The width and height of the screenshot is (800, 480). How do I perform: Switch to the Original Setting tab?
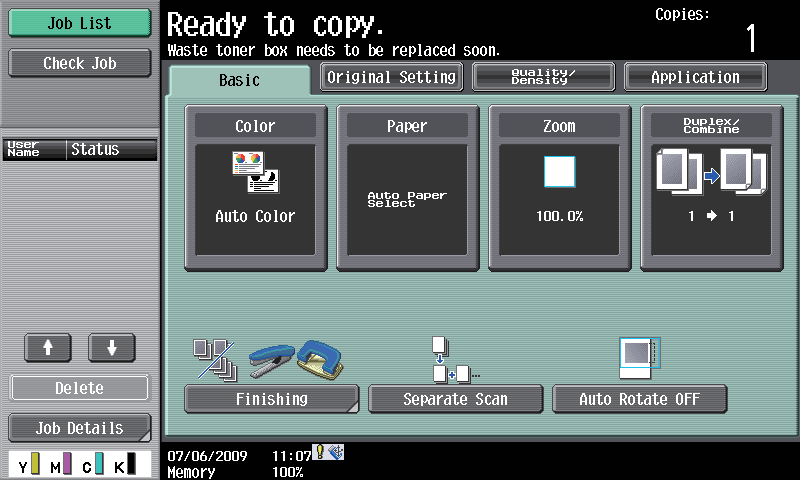391,77
